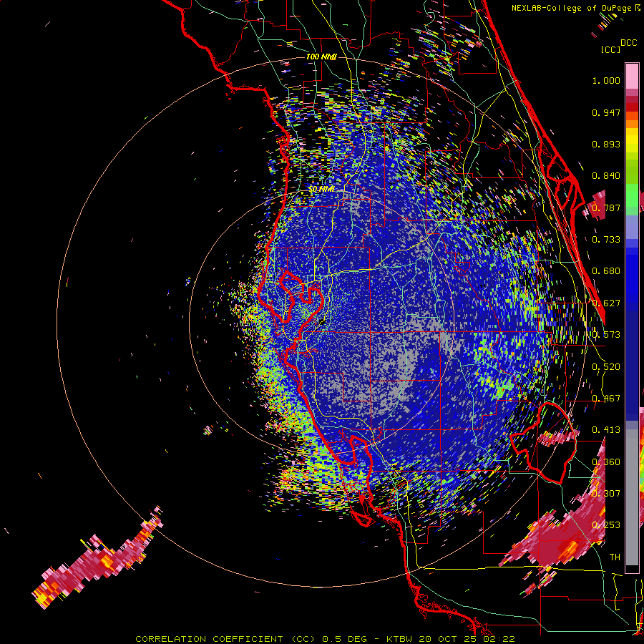Viewport: 644px width, 644px height.
Task: Click the 20 OCT 25 date text
Action: tap(449, 639)
